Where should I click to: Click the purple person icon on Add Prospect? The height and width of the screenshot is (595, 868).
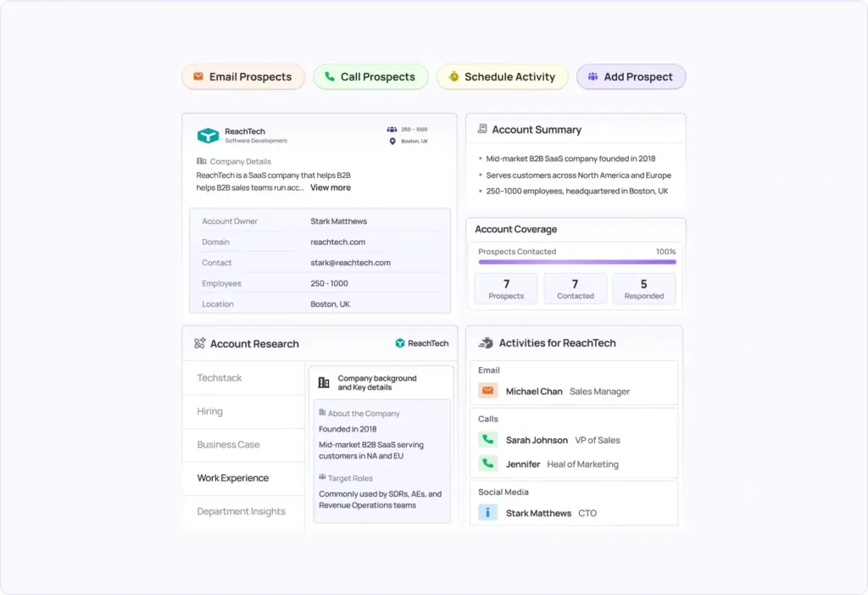(592, 76)
